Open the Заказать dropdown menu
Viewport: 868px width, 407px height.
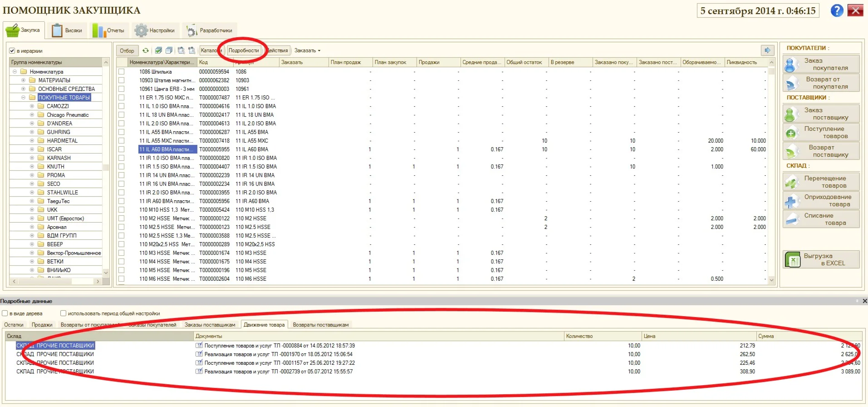(307, 50)
